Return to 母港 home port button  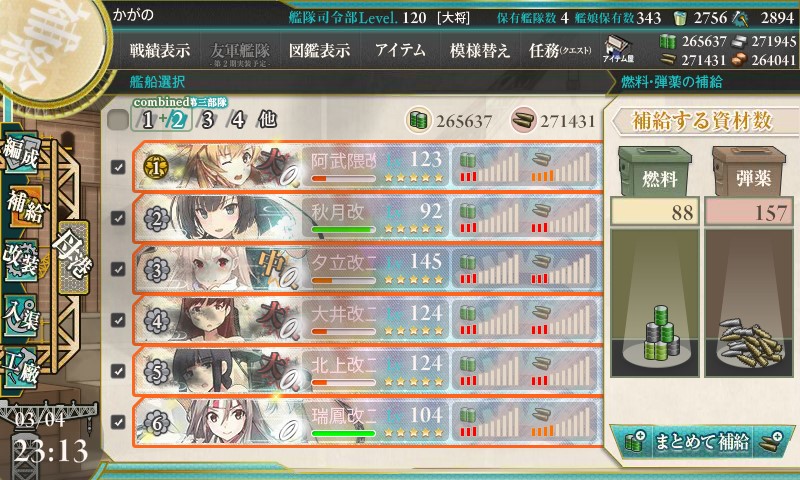point(73,258)
